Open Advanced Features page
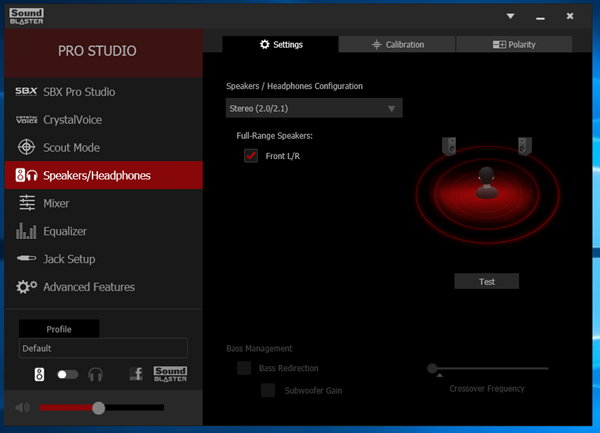The height and width of the screenshot is (433, 600). click(104, 287)
